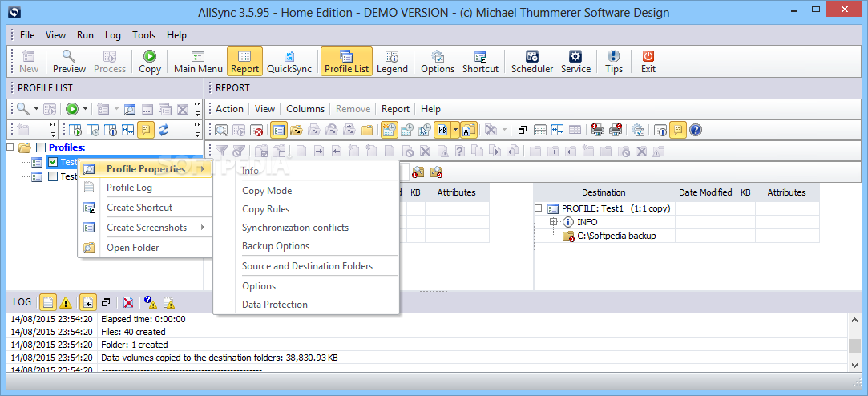Select Copy Mode in the submenu
Screen dimensions: 868x396
coord(306,191)
